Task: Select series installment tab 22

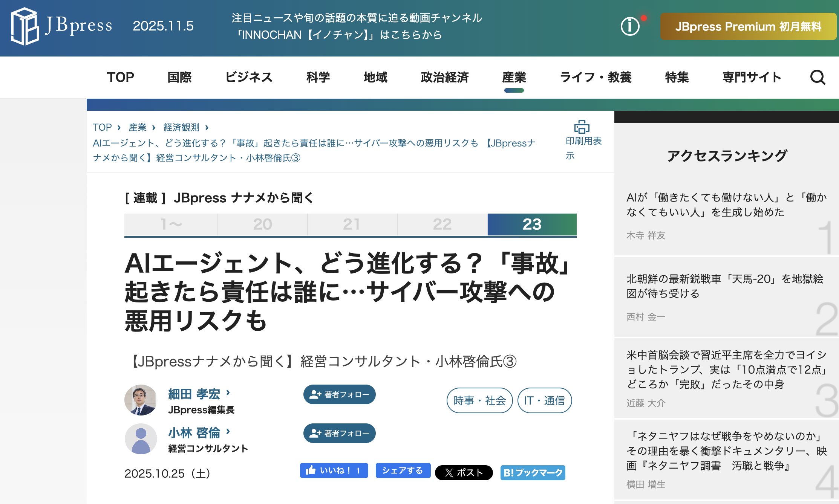Action: point(442,225)
